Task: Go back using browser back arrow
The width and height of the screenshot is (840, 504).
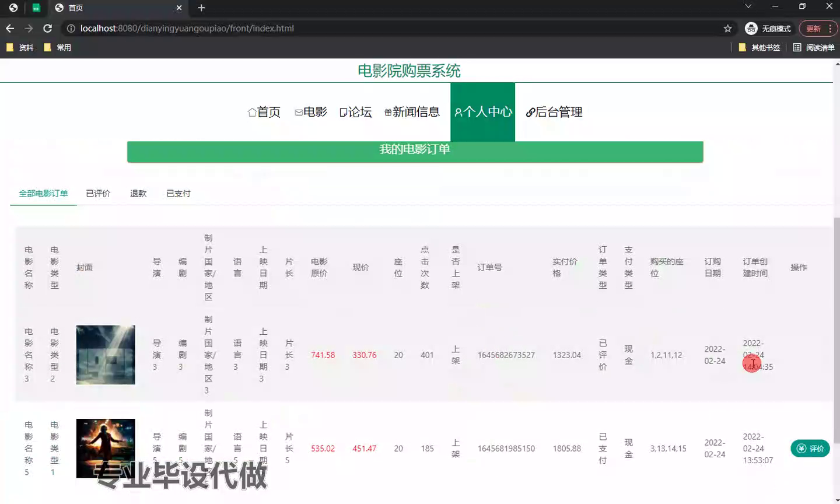Action: coord(10,28)
